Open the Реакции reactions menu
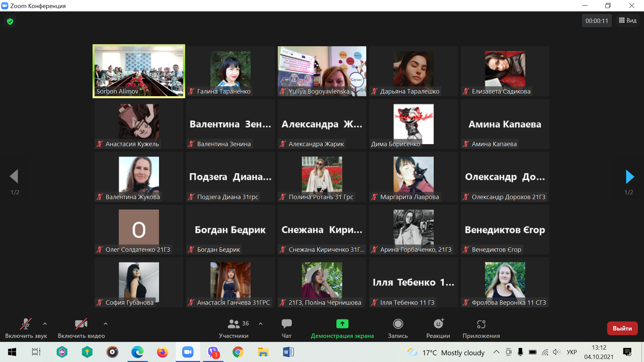Viewport: 644px width, 362px height. [438, 324]
